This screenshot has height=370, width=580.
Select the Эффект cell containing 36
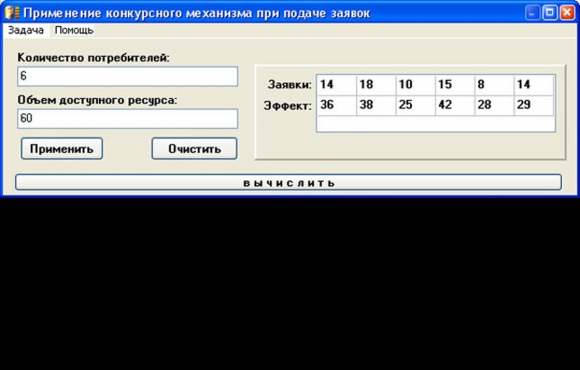(337, 105)
